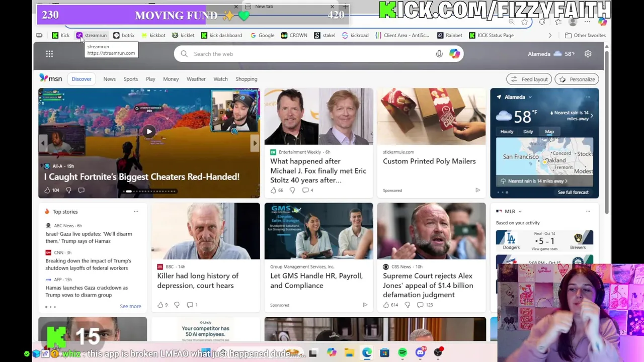Open Microsoft Store from the taskbar
The image size is (644, 362).
[384, 353]
